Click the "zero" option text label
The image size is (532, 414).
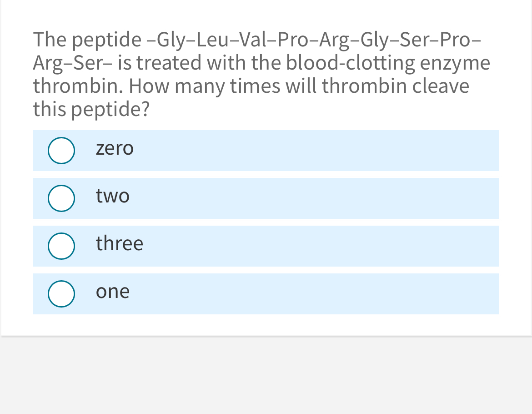(115, 148)
